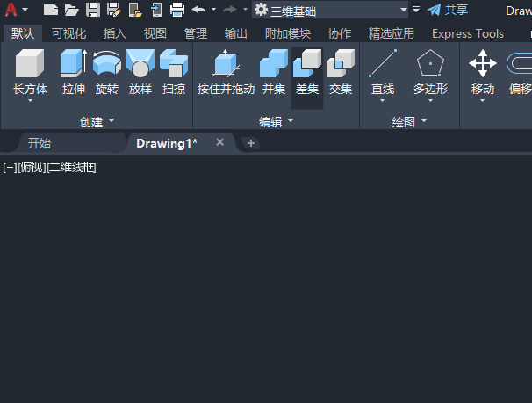This screenshot has width=532, height=403.
Task: Select the 移动 (Move) tool
Action: [x=483, y=72]
